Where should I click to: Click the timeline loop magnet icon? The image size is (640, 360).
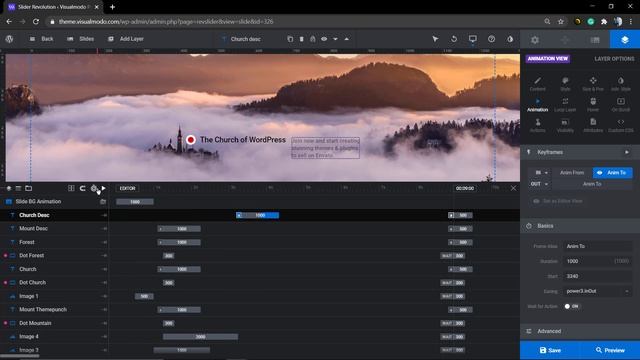pyautogui.click(x=82, y=188)
